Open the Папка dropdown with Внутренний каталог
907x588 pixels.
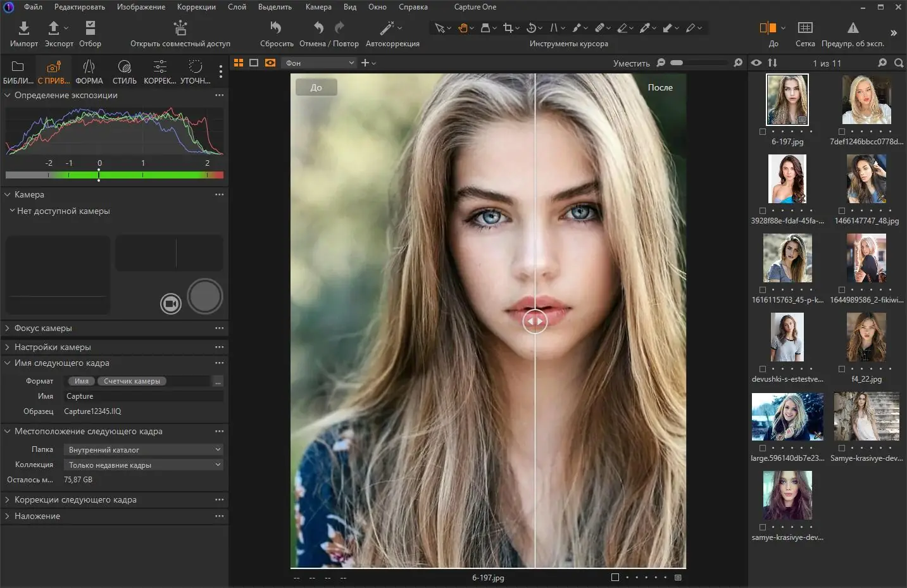[144, 449]
